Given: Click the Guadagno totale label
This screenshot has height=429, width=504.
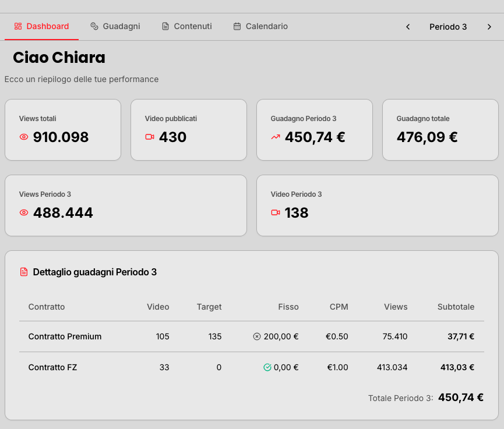Looking at the screenshot, I should tap(423, 119).
